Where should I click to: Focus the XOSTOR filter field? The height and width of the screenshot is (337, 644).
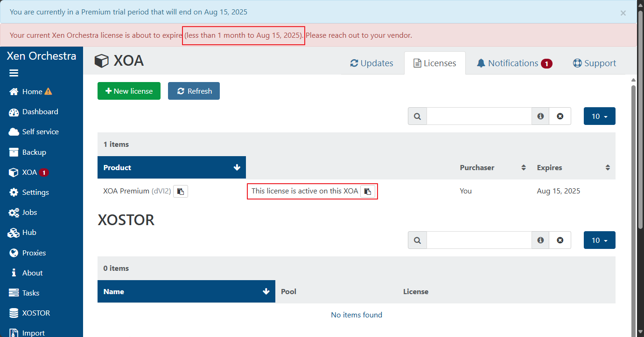click(479, 240)
